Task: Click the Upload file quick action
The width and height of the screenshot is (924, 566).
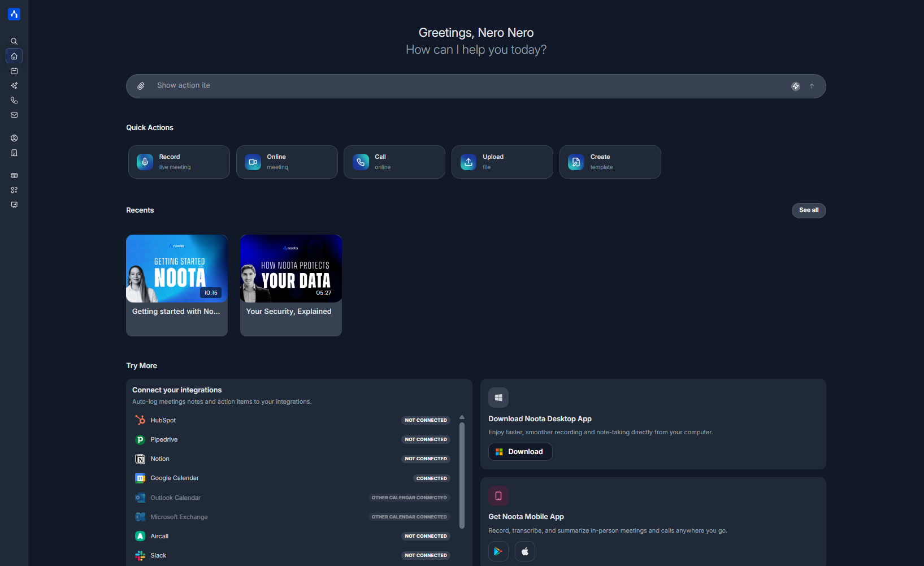Action: coord(502,162)
